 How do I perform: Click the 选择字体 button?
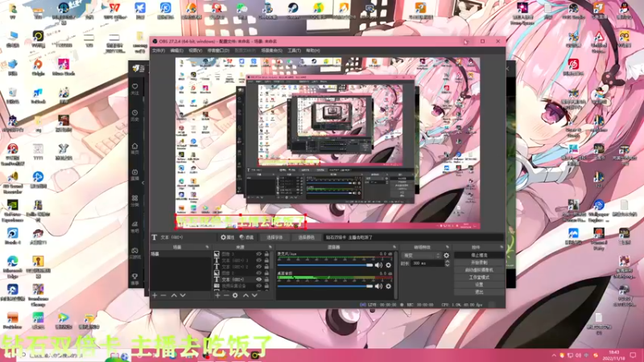pos(275,237)
